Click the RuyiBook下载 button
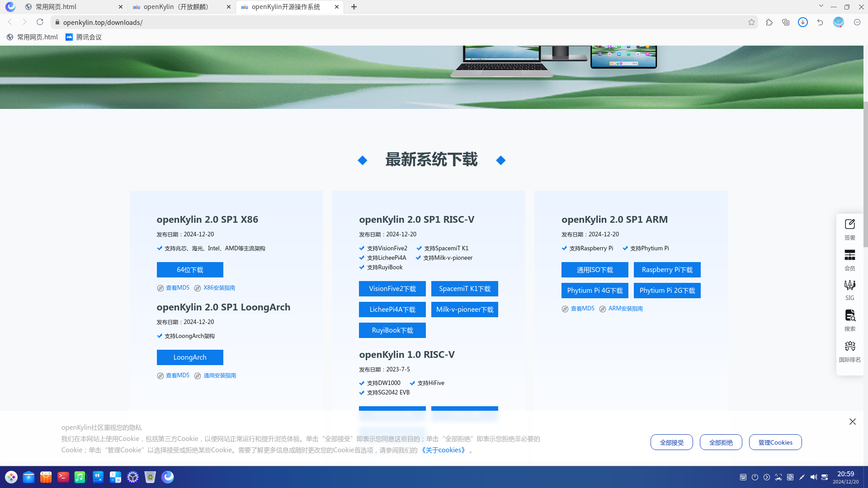The width and height of the screenshot is (868, 488). pos(392,330)
